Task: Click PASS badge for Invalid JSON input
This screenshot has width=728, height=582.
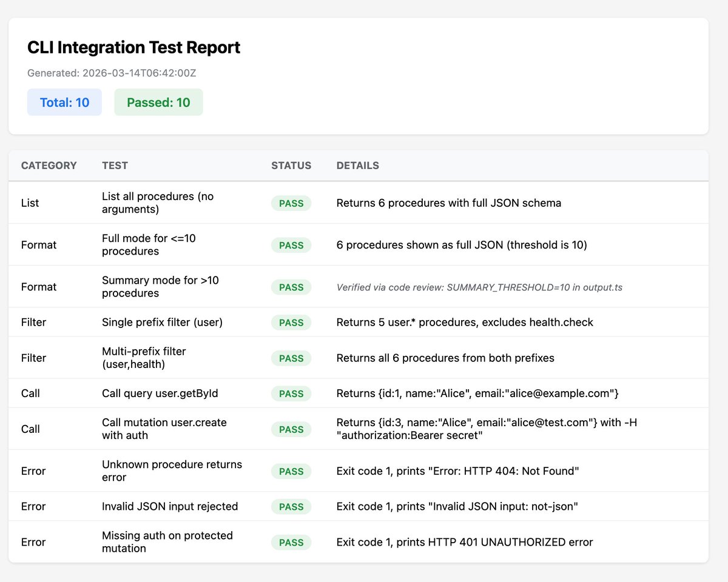Action: coord(291,506)
